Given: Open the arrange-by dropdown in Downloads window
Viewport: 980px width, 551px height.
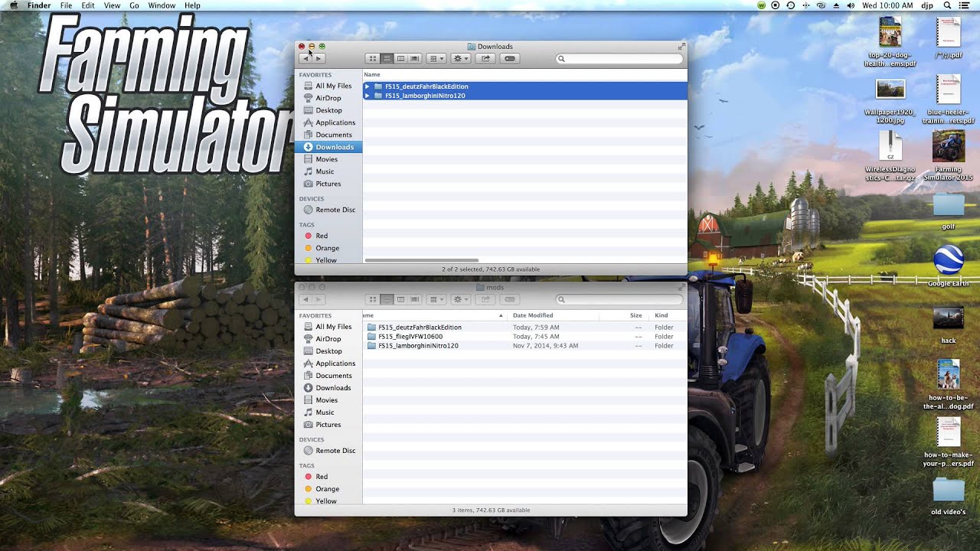Looking at the screenshot, I should point(436,58).
